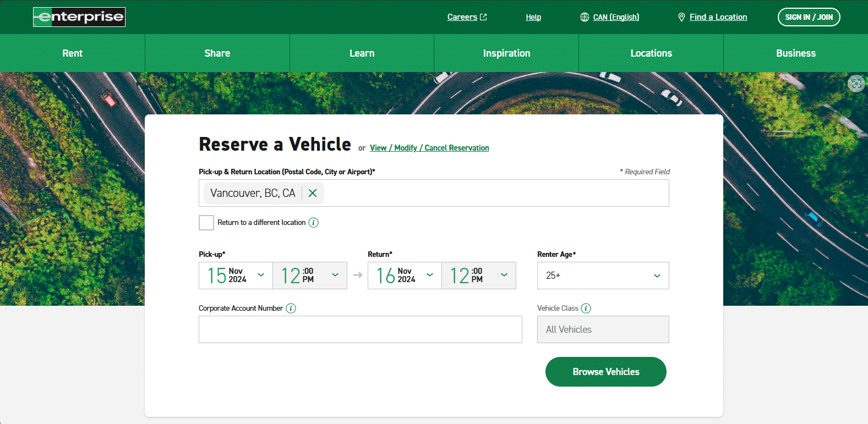The width and height of the screenshot is (868, 424).
Task: Open the Rent menu
Action: [72, 53]
